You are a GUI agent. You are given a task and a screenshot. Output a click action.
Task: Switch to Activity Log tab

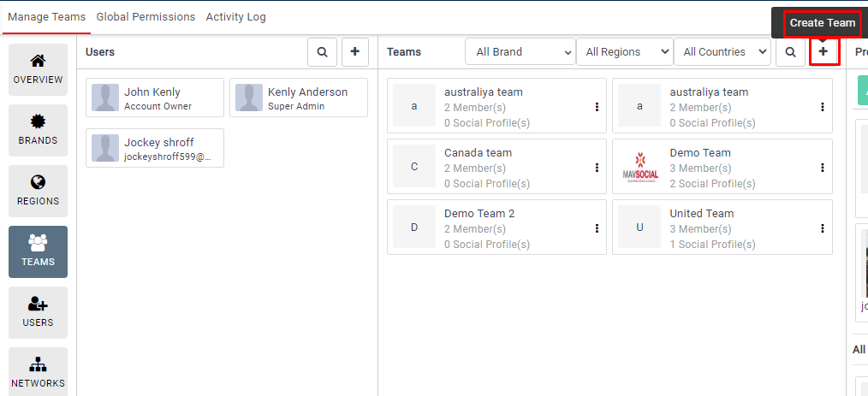click(x=235, y=17)
